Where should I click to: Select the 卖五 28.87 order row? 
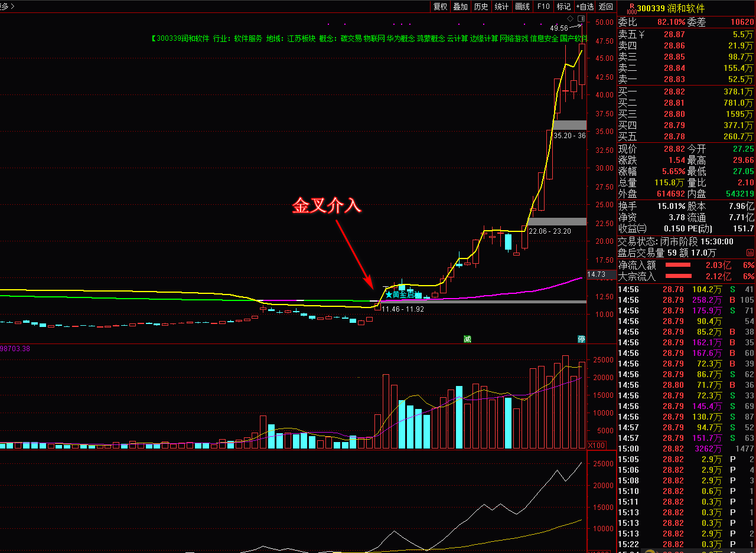686,35
